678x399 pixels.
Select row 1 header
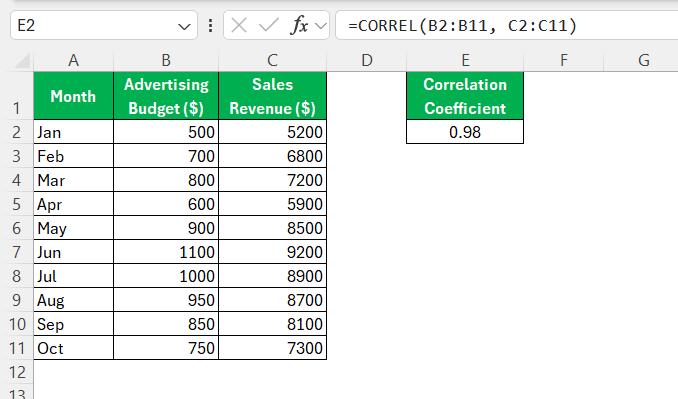[x=16, y=96]
